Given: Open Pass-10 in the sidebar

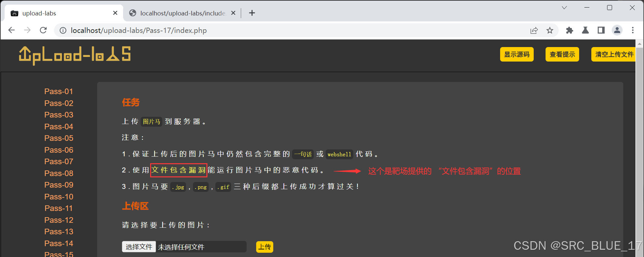Looking at the screenshot, I should (59, 197).
